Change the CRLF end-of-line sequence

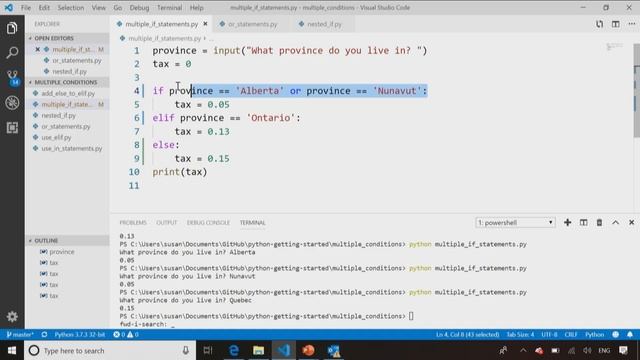[571, 334]
